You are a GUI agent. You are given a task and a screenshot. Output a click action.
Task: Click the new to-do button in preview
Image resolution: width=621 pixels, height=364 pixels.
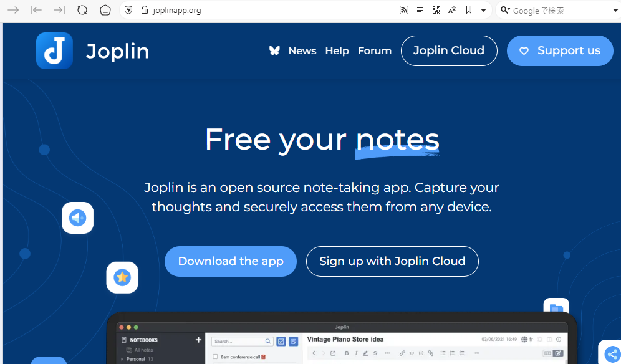click(281, 341)
